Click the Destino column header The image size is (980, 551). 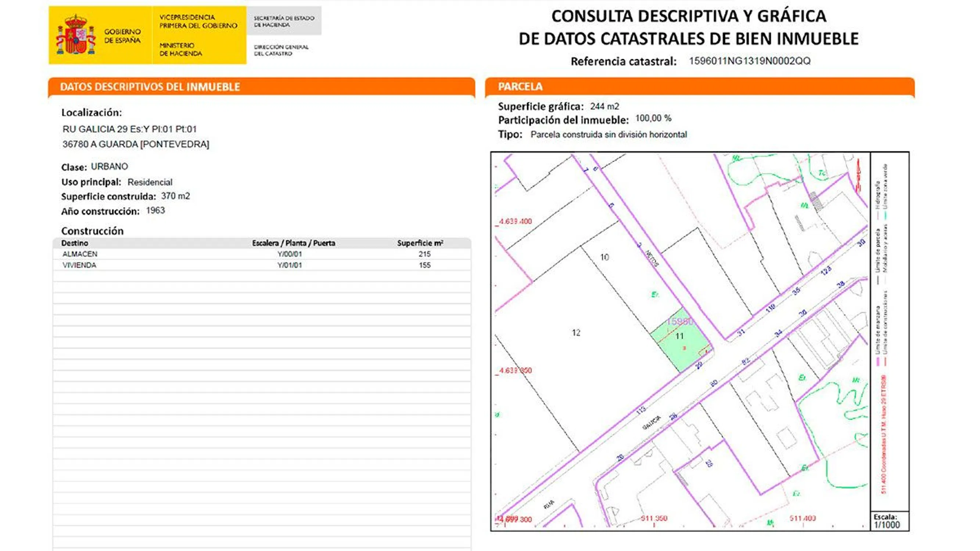[x=75, y=243]
